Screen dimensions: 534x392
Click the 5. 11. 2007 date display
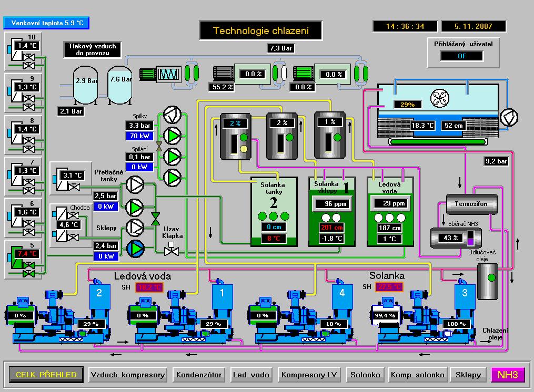click(x=473, y=26)
